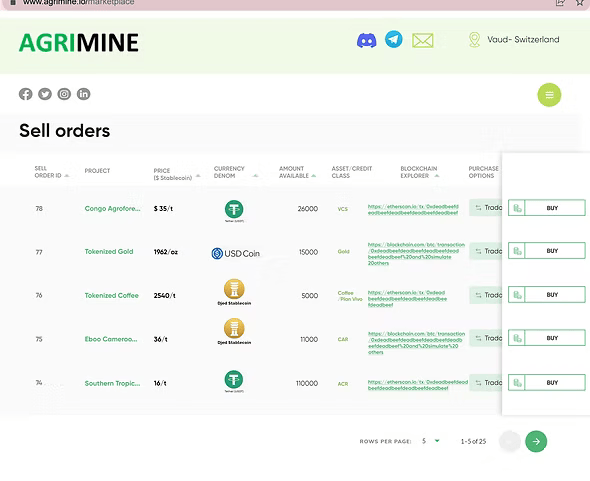Image resolution: width=590 pixels, height=481 pixels.
Task: Click Djed Stablecoin icon in order 76 row
Action: coord(234,289)
